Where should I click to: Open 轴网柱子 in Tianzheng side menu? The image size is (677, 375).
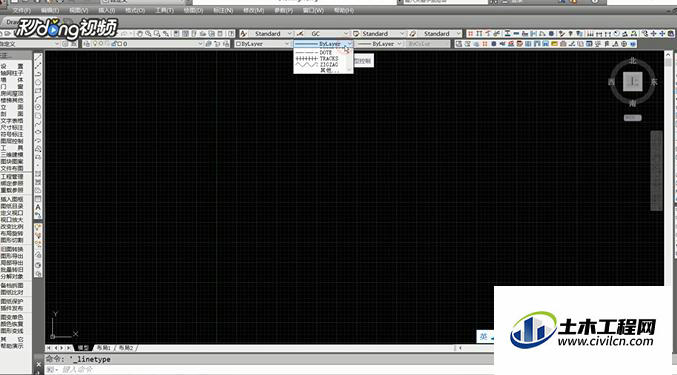pos(12,73)
